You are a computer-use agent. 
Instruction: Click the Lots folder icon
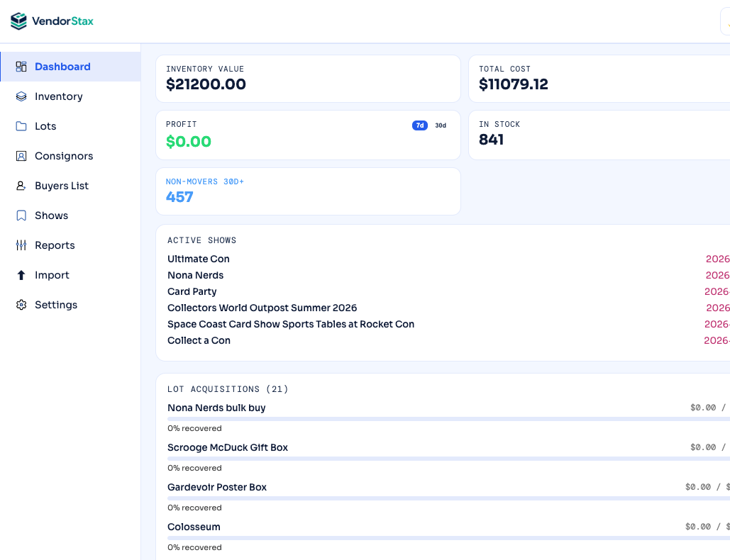click(21, 126)
